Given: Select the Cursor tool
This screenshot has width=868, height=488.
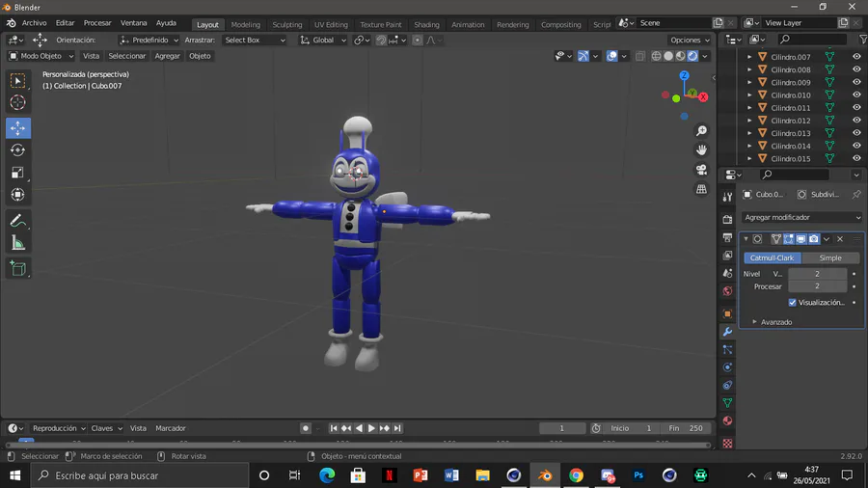Looking at the screenshot, I should [17, 102].
